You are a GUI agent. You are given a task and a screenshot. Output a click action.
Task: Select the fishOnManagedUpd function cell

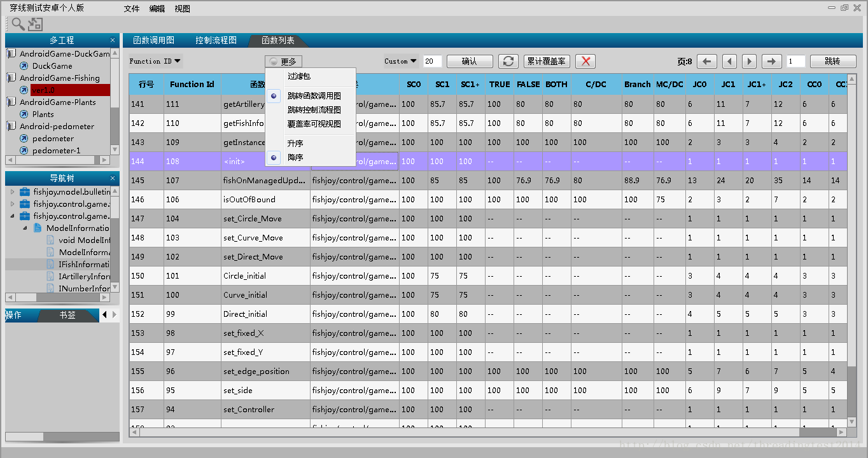coord(265,180)
